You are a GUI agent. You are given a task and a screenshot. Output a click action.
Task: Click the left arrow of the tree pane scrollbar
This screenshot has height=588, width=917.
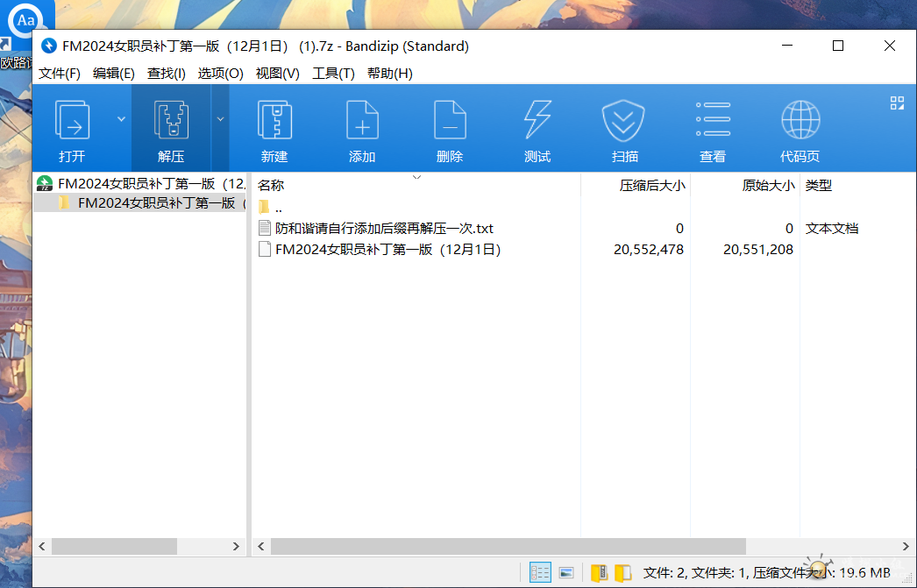click(42, 547)
